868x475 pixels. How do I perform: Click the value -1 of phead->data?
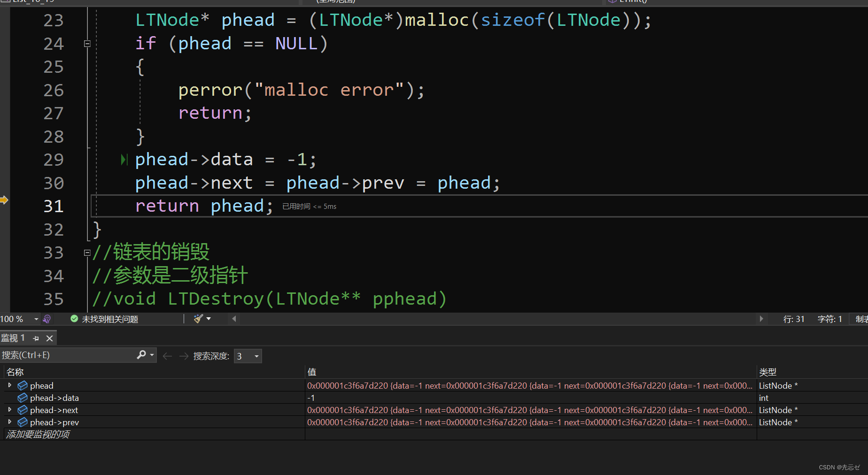[x=311, y=398]
